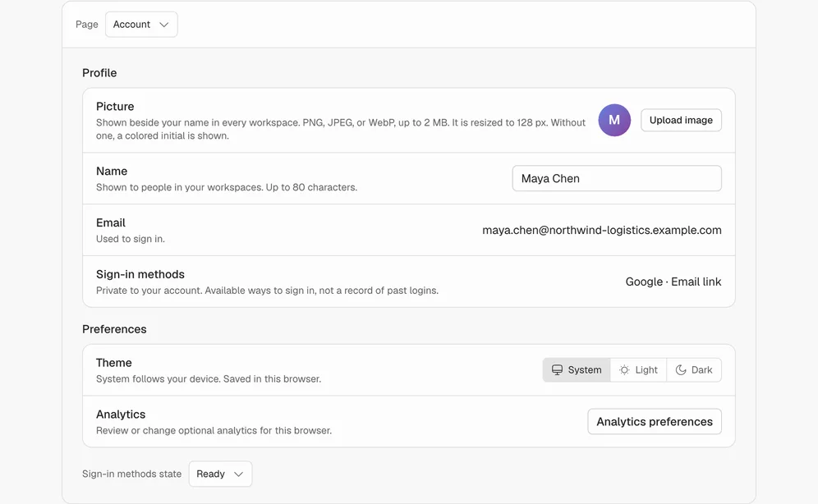Viewport: 818px width, 504px height.
Task: Click the monitor icon on System
Action: [557, 369]
